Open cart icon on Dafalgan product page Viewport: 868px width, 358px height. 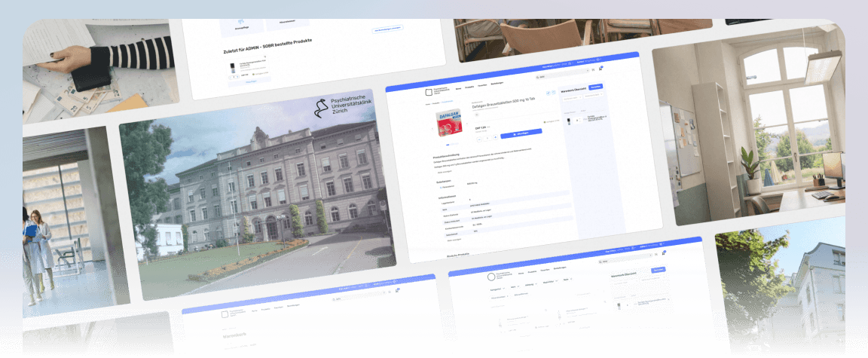click(601, 69)
